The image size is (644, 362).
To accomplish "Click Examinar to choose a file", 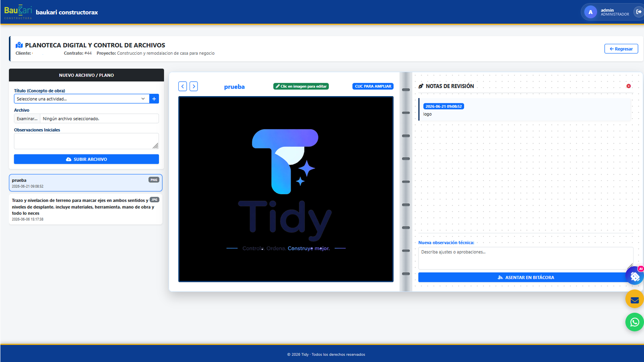I will pos(27,119).
